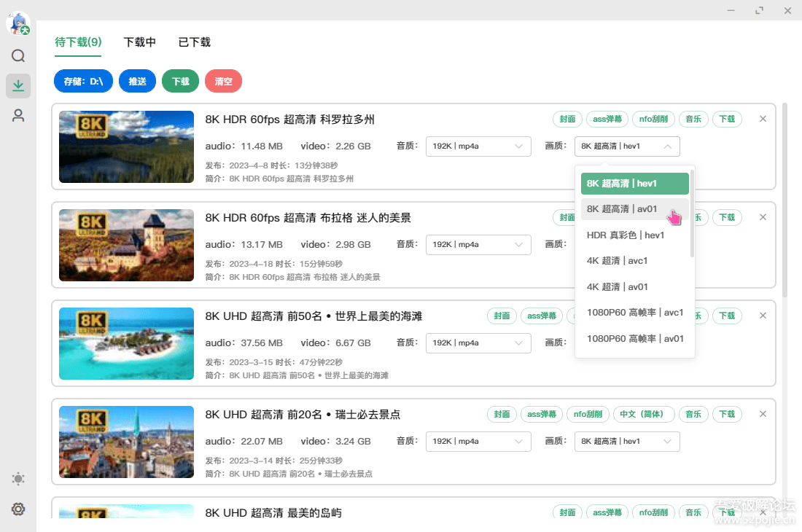Click the main list vertical scrollbar
Screen dimensions: 802x532
coord(785,200)
